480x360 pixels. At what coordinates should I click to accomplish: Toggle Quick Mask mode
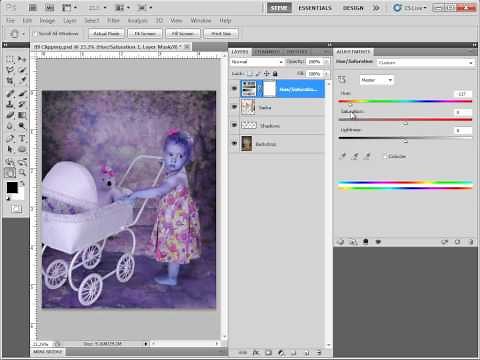pyautogui.click(x=16, y=209)
